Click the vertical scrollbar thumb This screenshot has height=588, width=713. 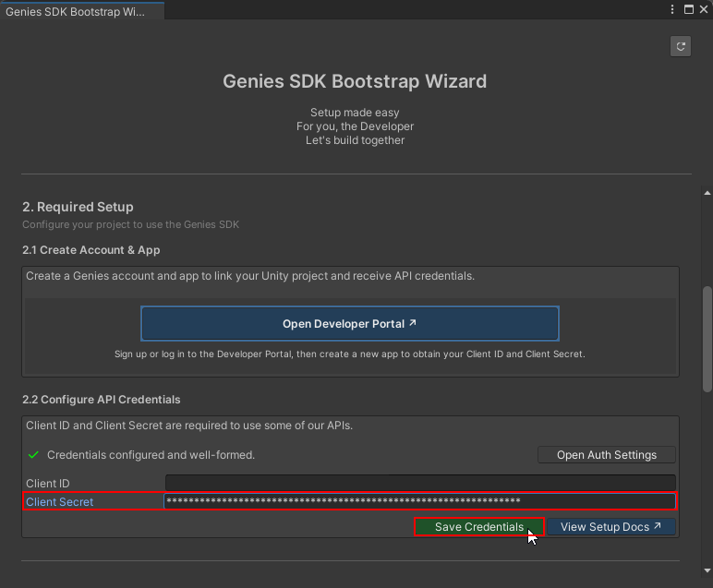pos(707,339)
